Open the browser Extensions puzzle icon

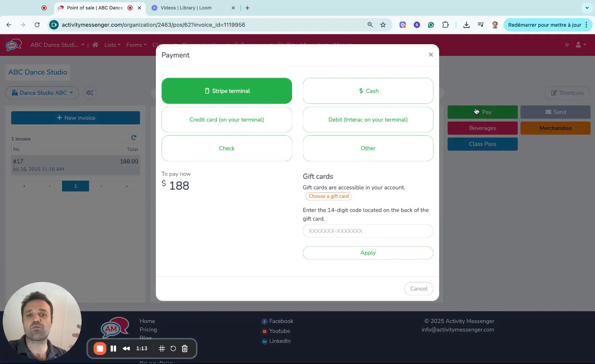click(x=445, y=25)
